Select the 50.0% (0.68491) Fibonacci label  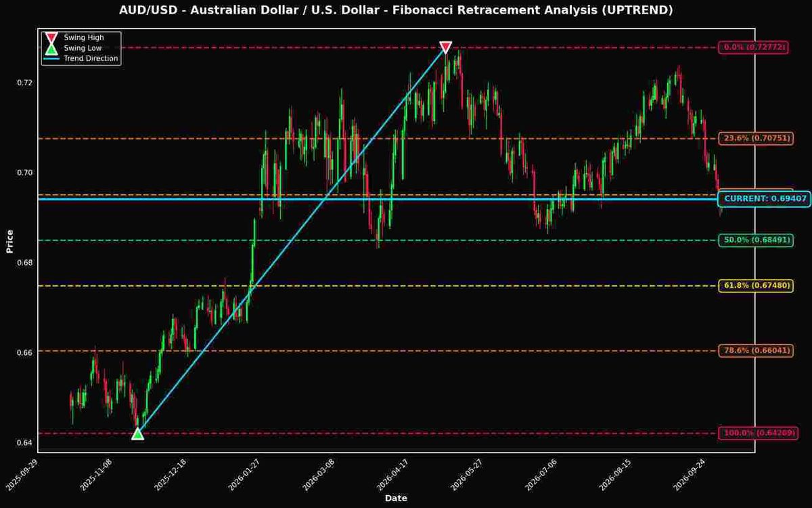tap(756, 240)
